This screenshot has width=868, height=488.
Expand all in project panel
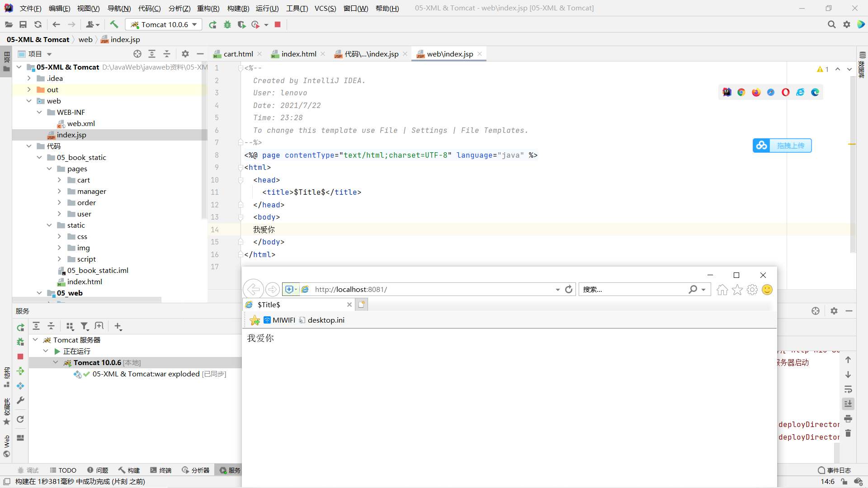[x=152, y=54]
